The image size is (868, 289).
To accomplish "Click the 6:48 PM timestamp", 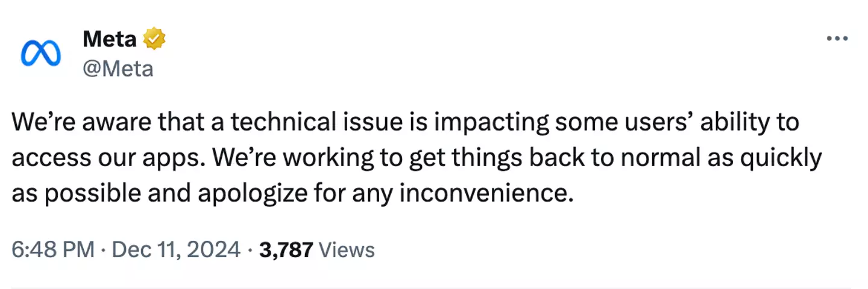I will coord(52,249).
